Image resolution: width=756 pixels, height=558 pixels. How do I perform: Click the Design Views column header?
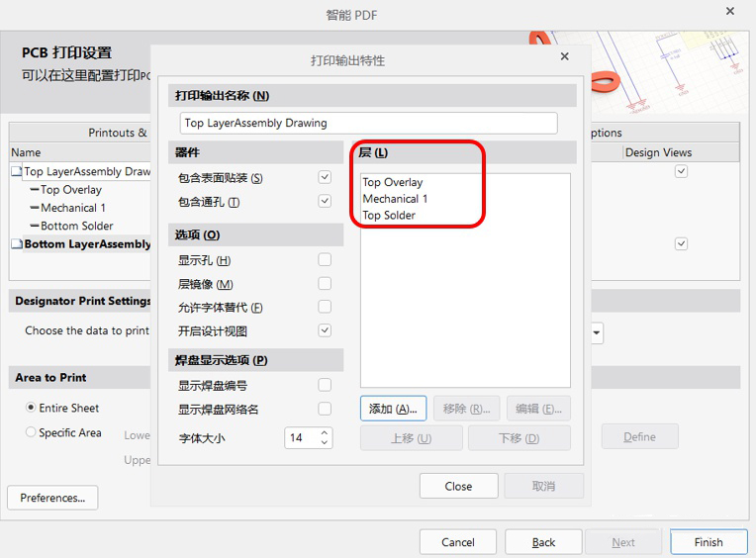(x=658, y=152)
